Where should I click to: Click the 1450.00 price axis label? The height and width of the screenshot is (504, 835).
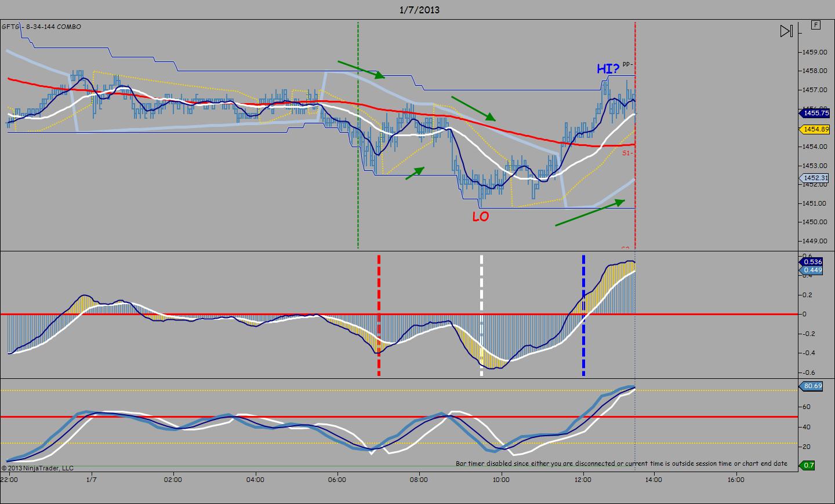(815, 222)
